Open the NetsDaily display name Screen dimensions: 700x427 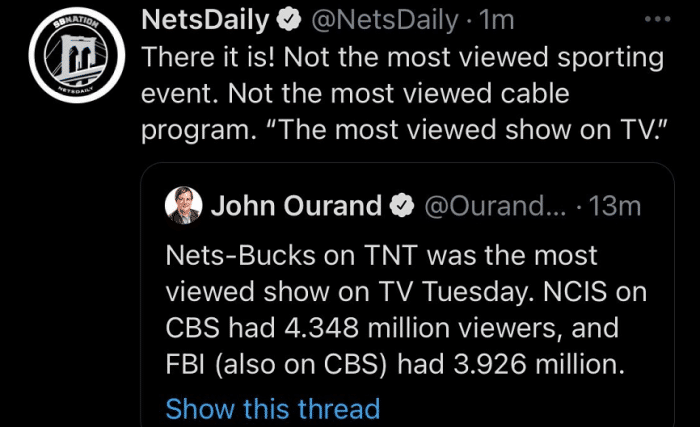click(220, 19)
